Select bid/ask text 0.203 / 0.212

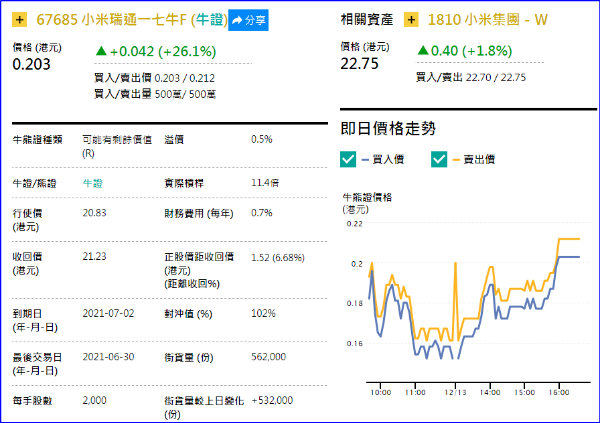(x=184, y=78)
